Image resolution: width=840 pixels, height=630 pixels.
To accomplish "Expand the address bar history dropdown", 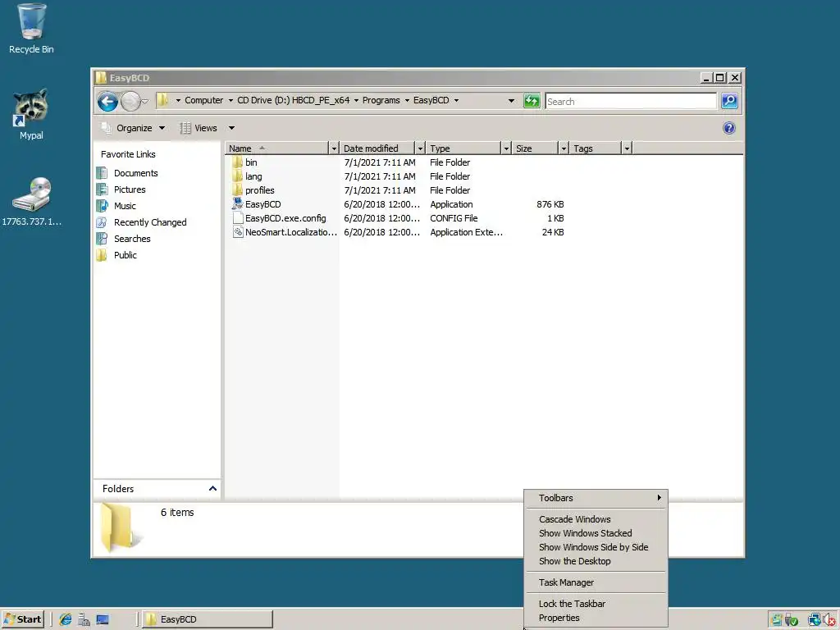I will [x=511, y=101].
